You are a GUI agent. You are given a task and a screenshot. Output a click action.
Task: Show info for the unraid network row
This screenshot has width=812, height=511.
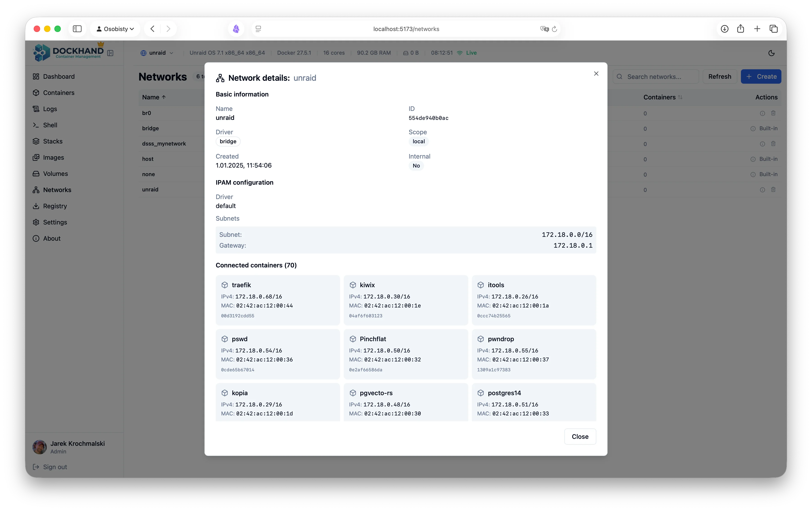762,190
